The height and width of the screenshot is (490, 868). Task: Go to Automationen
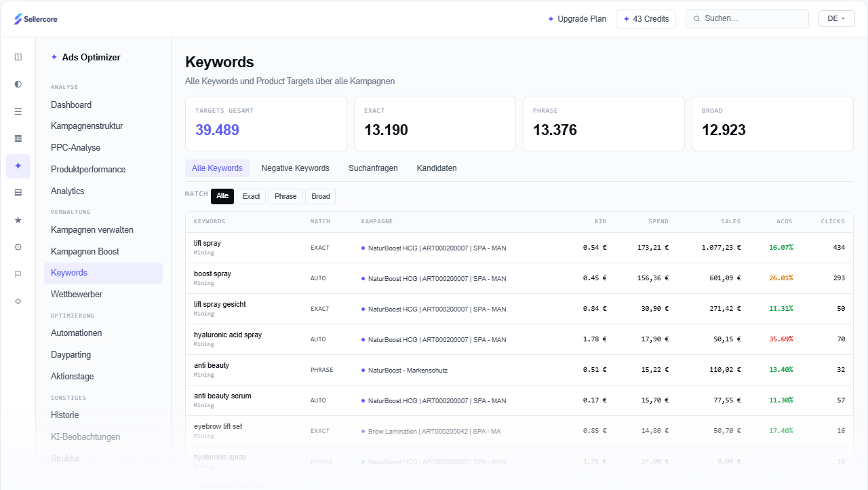pos(103,333)
